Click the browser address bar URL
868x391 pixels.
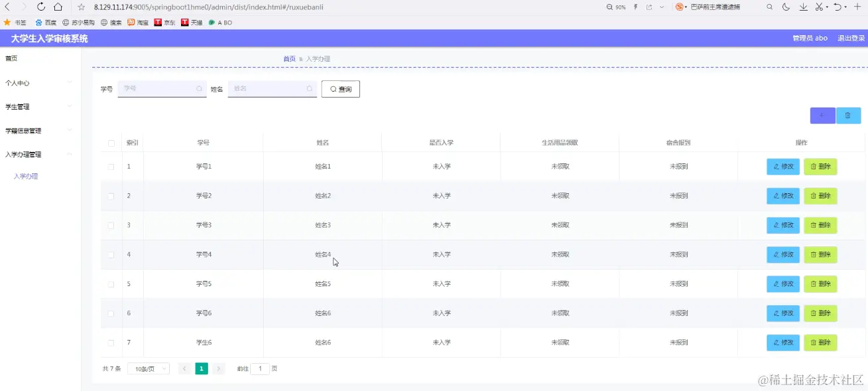(x=209, y=7)
